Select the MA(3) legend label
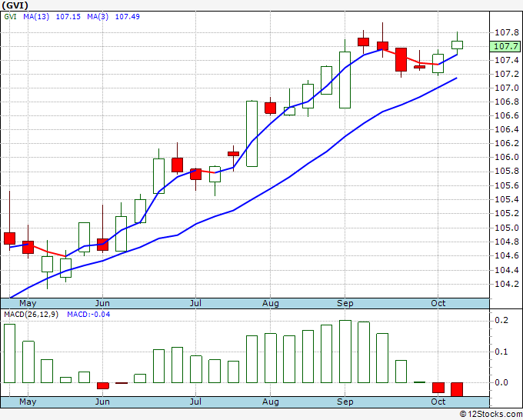523x420 pixels. click(98, 17)
